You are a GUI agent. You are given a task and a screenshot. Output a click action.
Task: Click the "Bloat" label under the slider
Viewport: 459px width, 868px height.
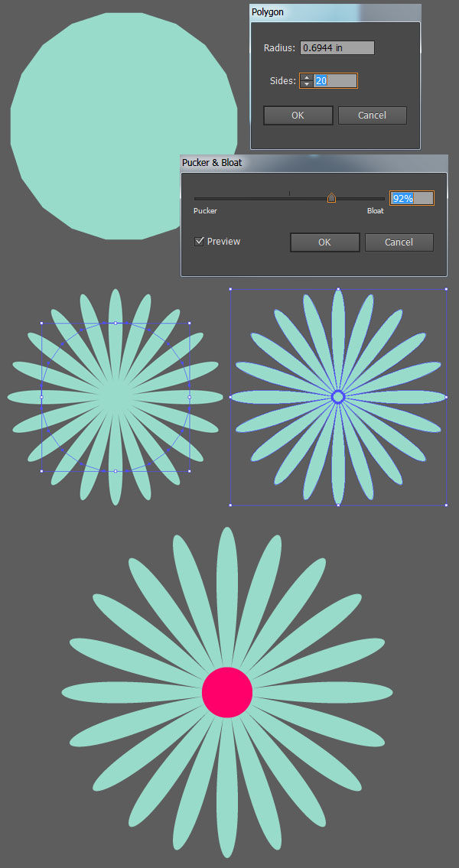click(376, 211)
